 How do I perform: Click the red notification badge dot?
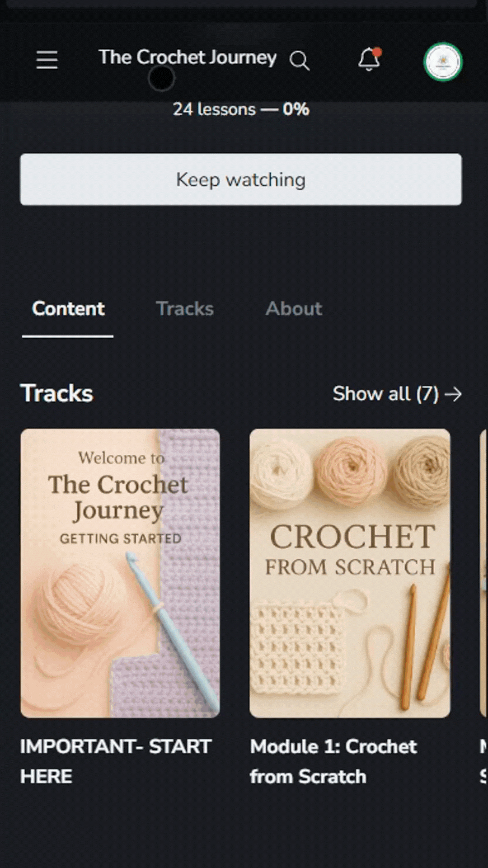pyautogui.click(x=378, y=52)
